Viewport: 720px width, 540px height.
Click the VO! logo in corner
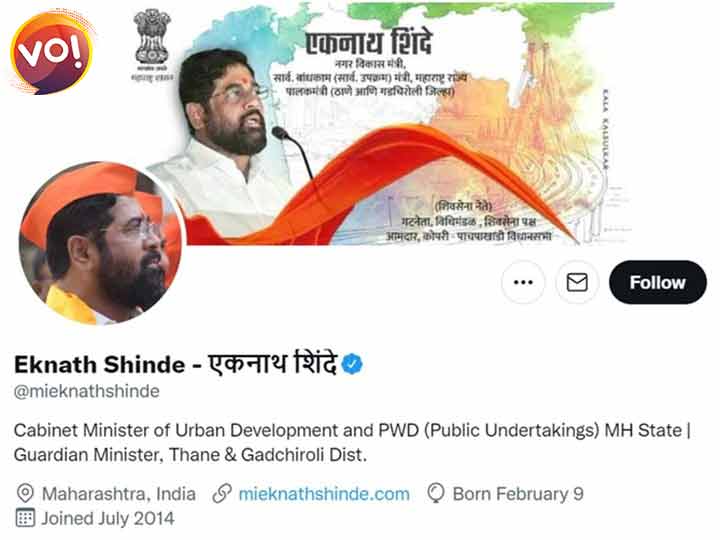[x=52, y=52]
